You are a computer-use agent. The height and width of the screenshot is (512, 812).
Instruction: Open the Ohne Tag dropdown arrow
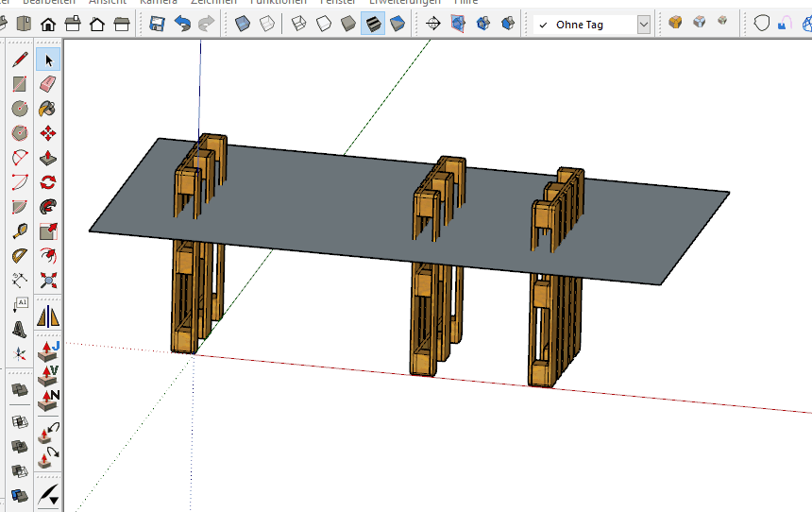coord(643,25)
